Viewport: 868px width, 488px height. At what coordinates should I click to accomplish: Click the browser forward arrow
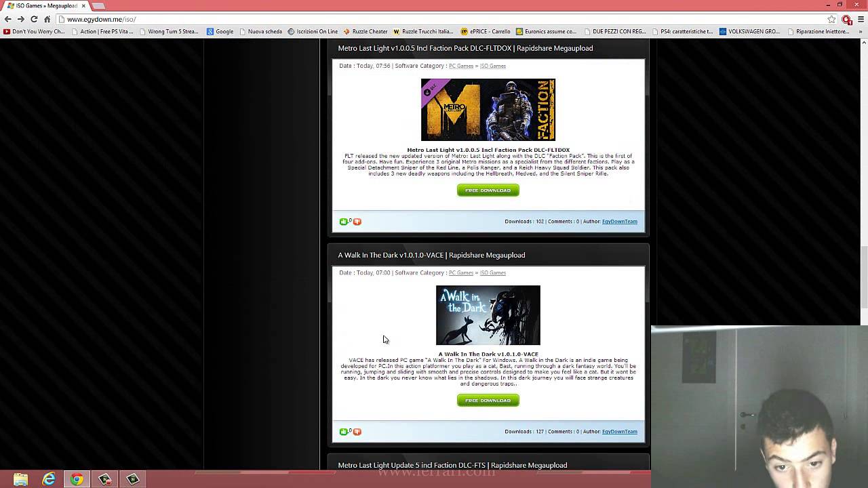tap(20, 19)
